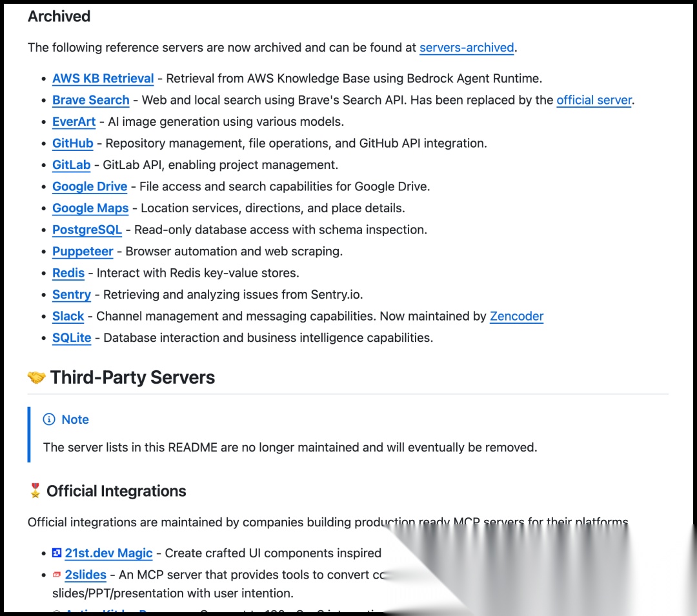Viewport: 697px width, 616px height.
Task: Click the handshake emoji beside Third-Party Servers
Action: click(36, 377)
